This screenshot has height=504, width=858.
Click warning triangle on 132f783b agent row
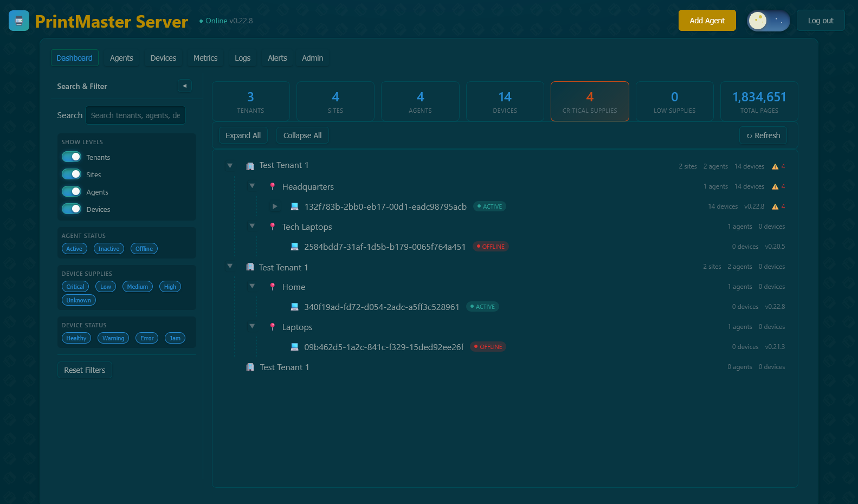coord(775,206)
